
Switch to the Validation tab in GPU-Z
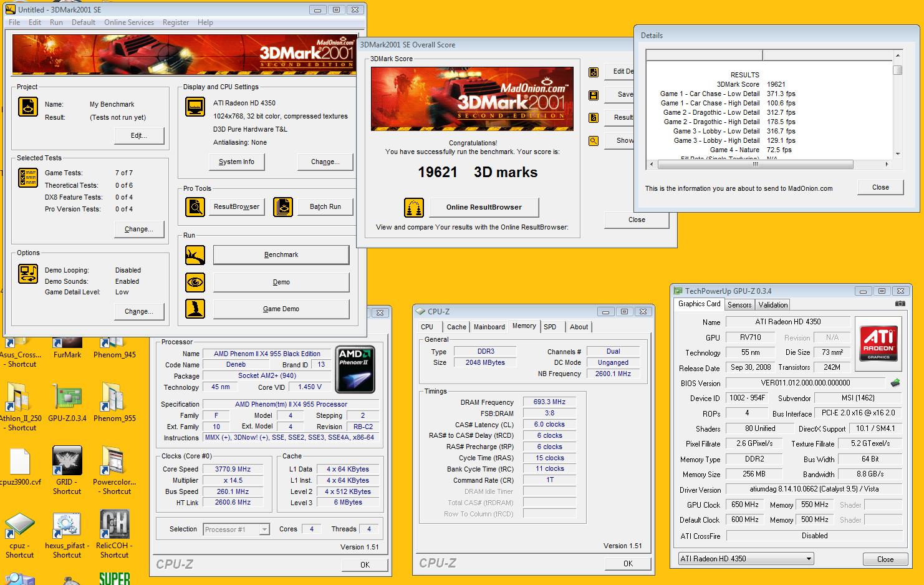click(773, 305)
